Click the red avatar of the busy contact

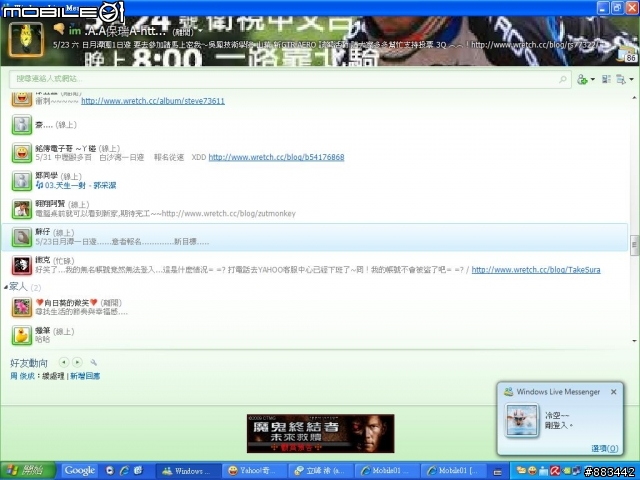21,265
